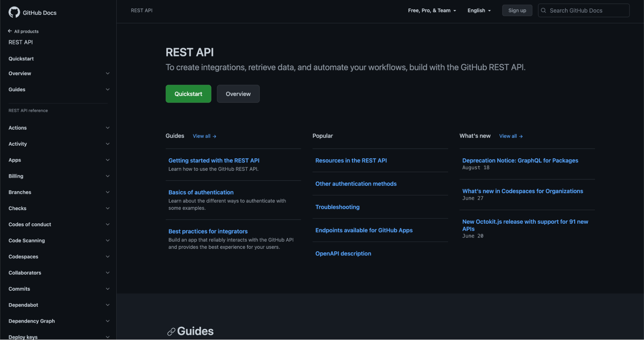Click the search magnifier icon
Screen dimensions: 644x340
click(543, 10)
